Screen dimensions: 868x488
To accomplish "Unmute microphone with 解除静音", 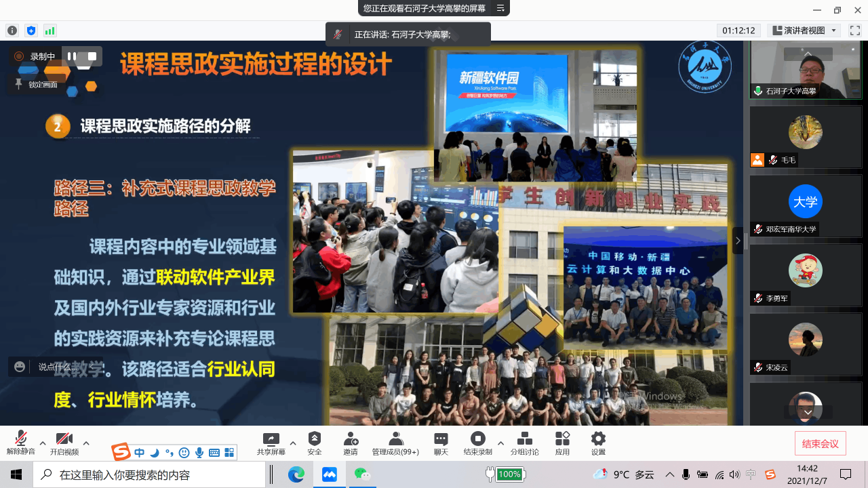I will 21,439.
